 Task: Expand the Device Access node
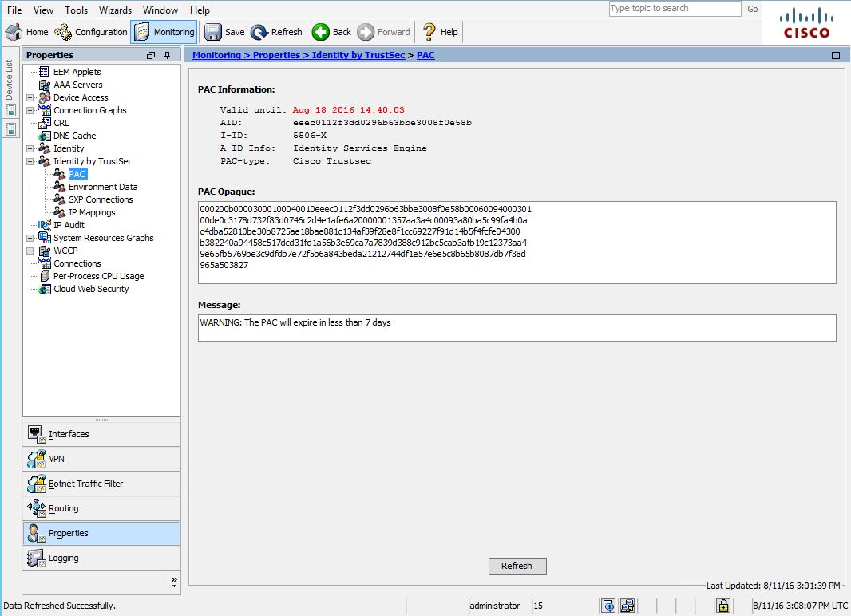tap(30, 97)
